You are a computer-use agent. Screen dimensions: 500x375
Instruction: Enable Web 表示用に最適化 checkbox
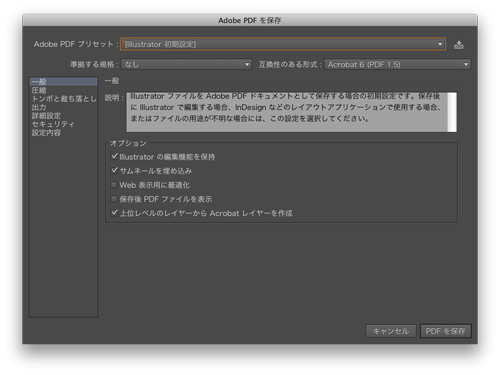(x=114, y=185)
